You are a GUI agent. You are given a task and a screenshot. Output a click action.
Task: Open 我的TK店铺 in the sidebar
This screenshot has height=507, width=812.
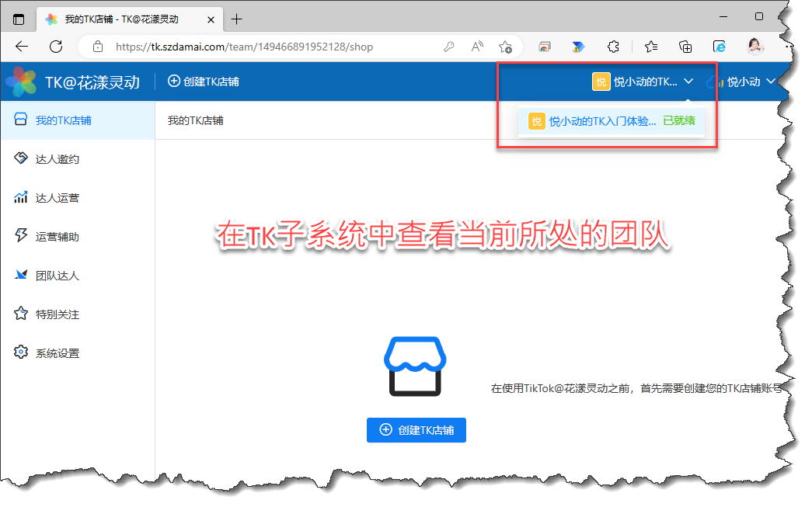[x=78, y=120]
